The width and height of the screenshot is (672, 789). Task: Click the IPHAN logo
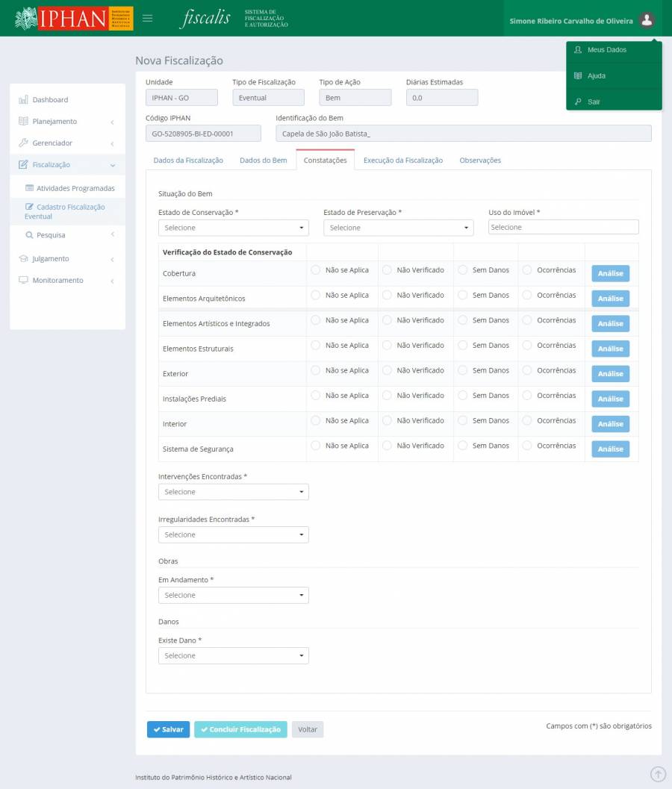(74, 19)
